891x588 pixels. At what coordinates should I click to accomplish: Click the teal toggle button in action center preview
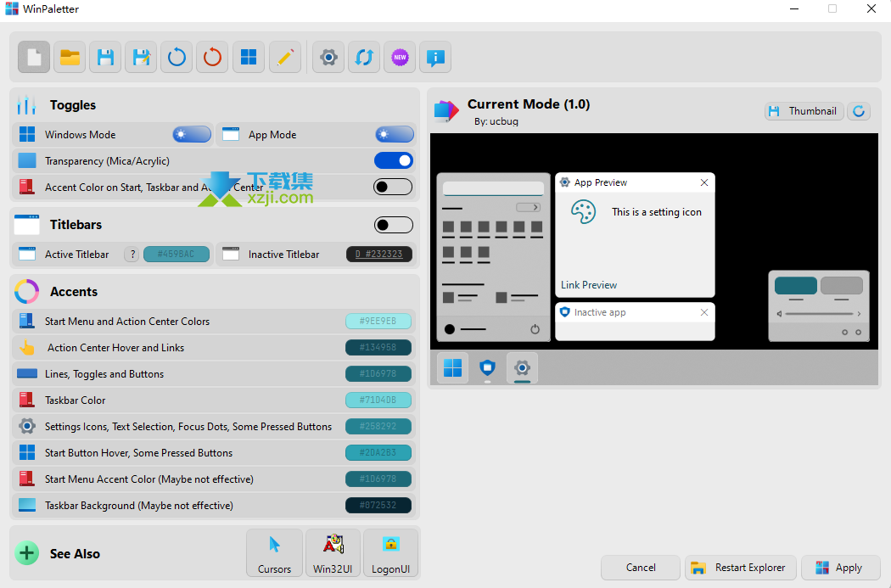click(x=796, y=285)
